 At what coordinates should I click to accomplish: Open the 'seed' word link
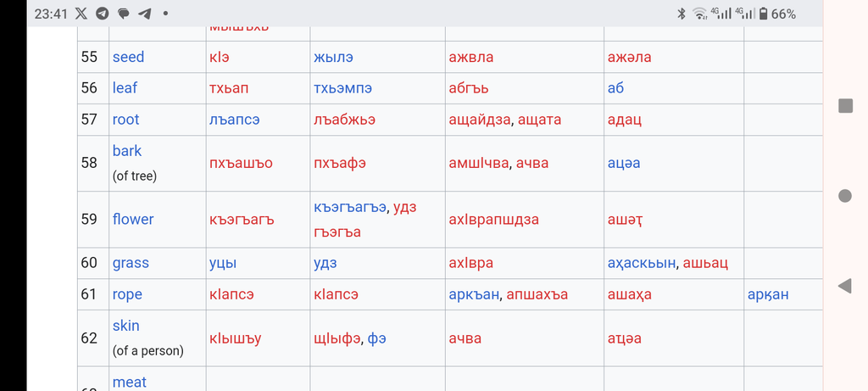(x=128, y=57)
